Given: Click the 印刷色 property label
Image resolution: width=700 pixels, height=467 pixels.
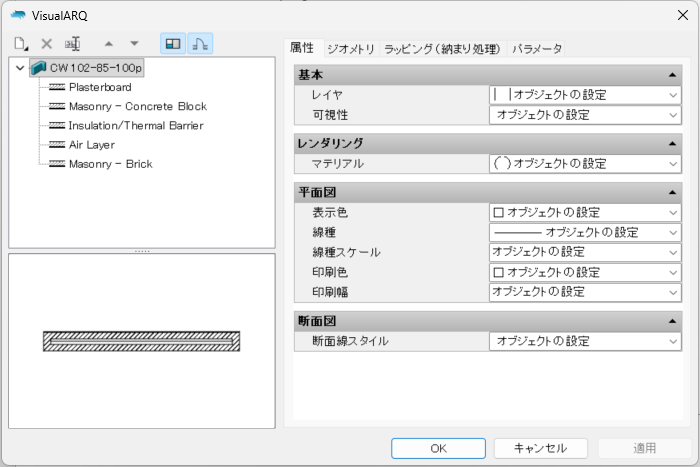Looking at the screenshot, I should [330, 272].
